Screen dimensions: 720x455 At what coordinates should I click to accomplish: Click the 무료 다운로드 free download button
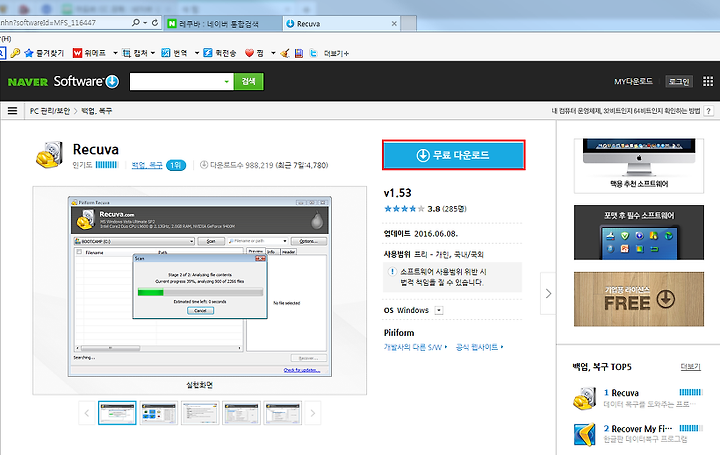click(x=454, y=155)
